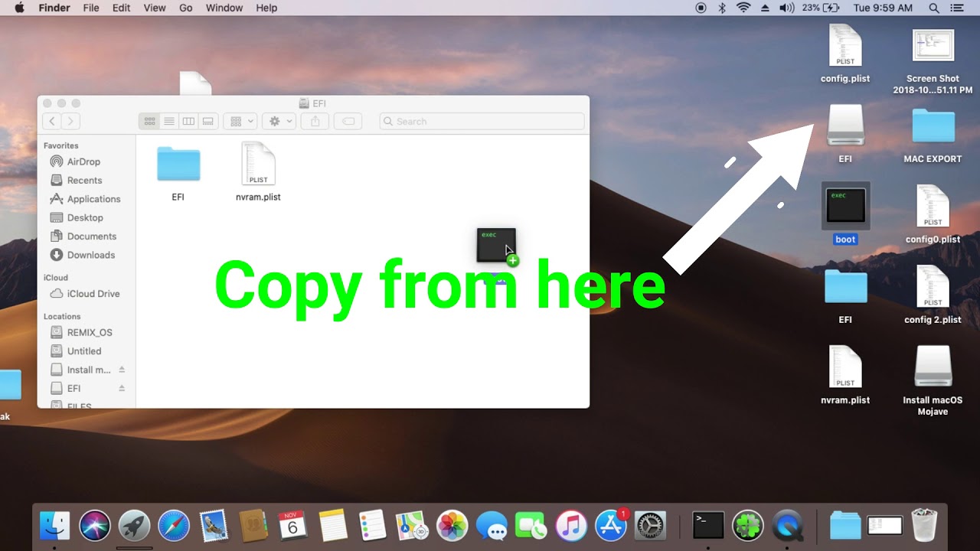This screenshot has height=551, width=980.
Task: Open iCloud Drive in the sidebar
Action: click(x=93, y=294)
